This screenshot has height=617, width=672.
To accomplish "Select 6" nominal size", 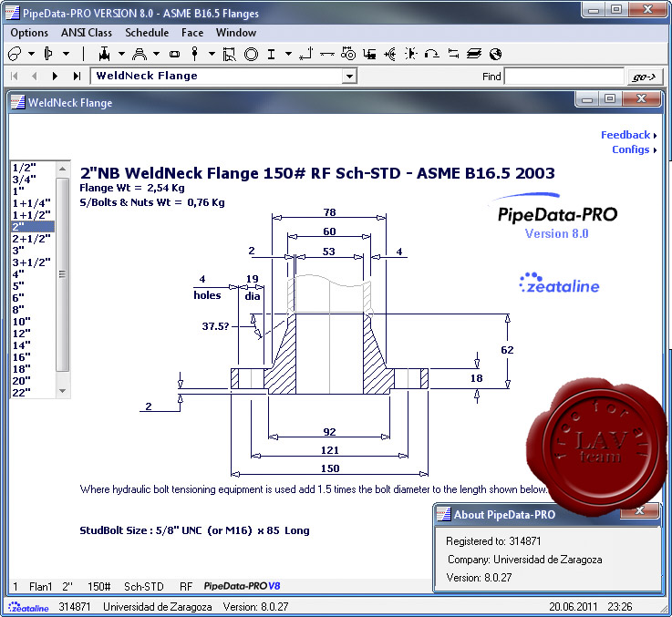I will (x=33, y=297).
